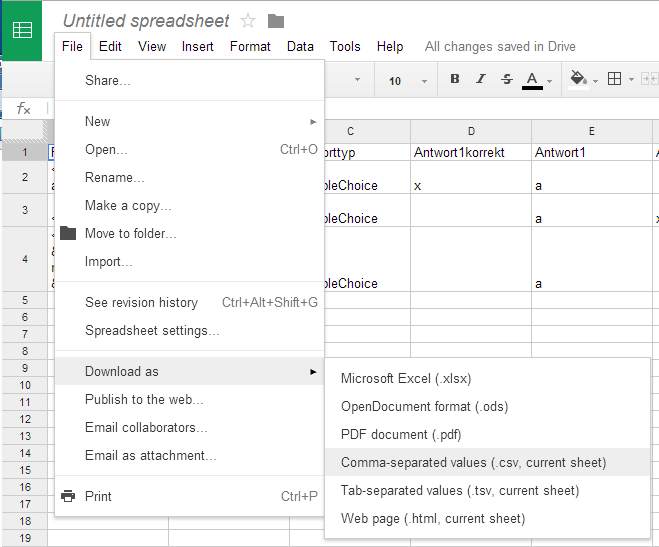
Task: Click cell E2 containing a
Action: pyautogui.click(x=592, y=177)
